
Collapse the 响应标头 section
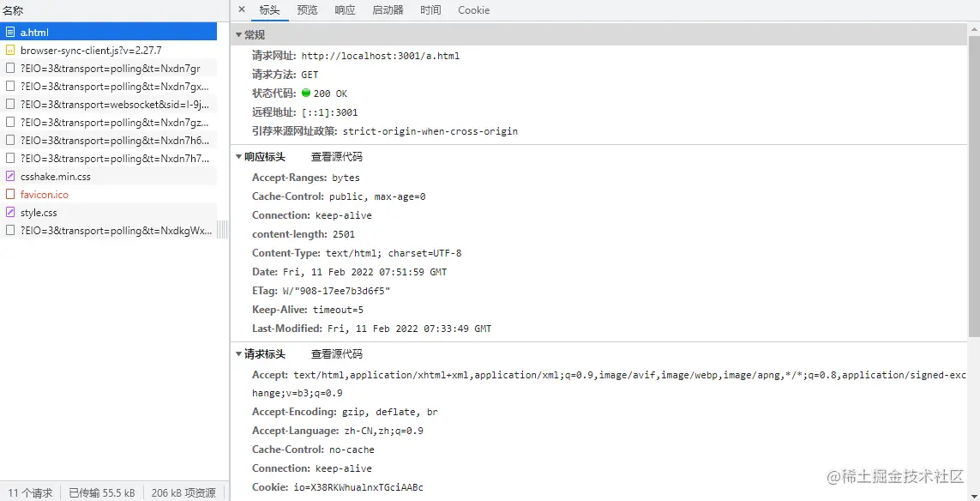238,157
